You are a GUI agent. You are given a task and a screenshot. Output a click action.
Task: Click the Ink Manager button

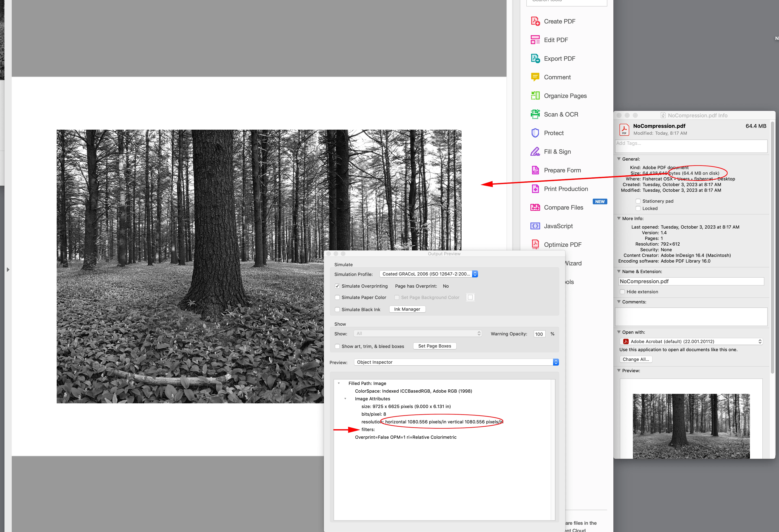(x=407, y=309)
